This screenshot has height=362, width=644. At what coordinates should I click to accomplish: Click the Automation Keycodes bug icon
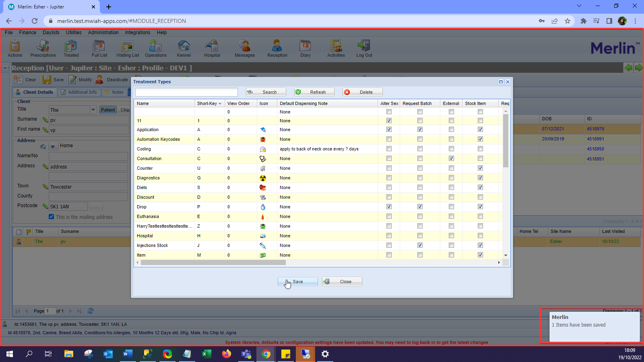263,139
